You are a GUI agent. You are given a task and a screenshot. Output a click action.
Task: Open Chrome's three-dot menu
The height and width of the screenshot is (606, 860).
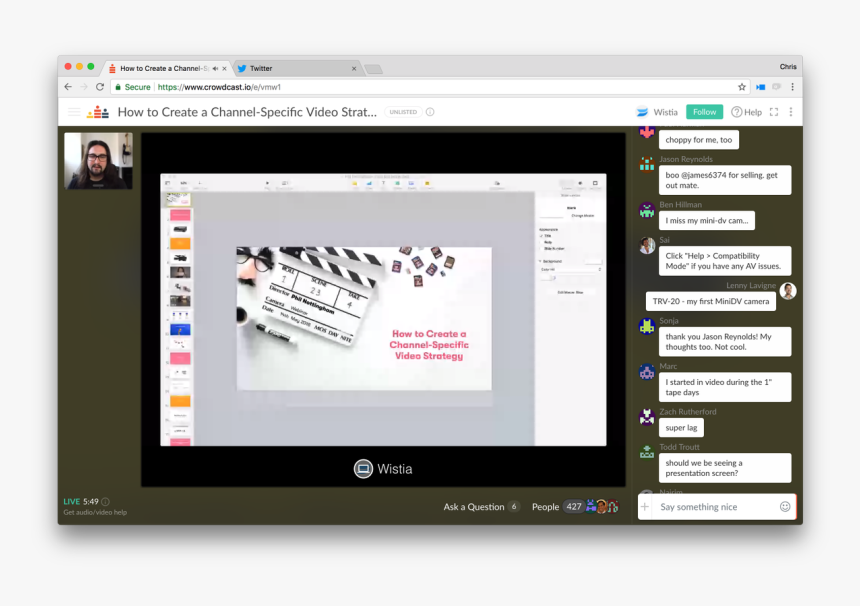792,87
